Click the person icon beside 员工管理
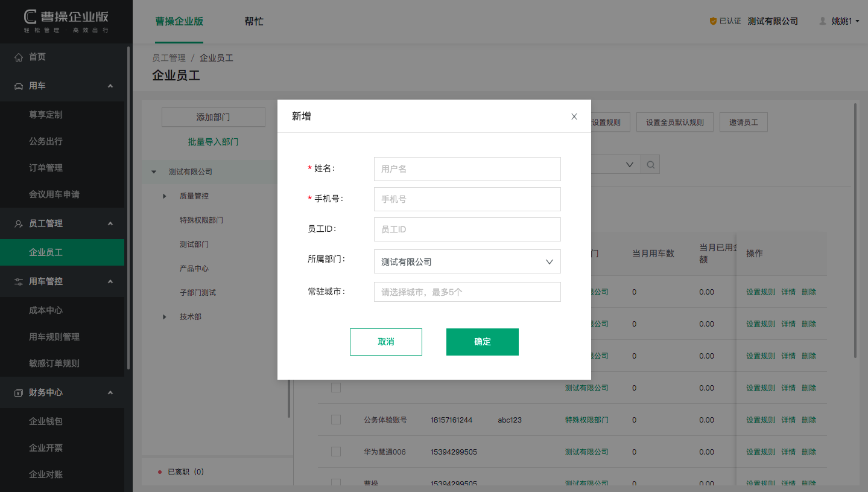Screen dimensions: 868x492 pyautogui.click(x=19, y=224)
